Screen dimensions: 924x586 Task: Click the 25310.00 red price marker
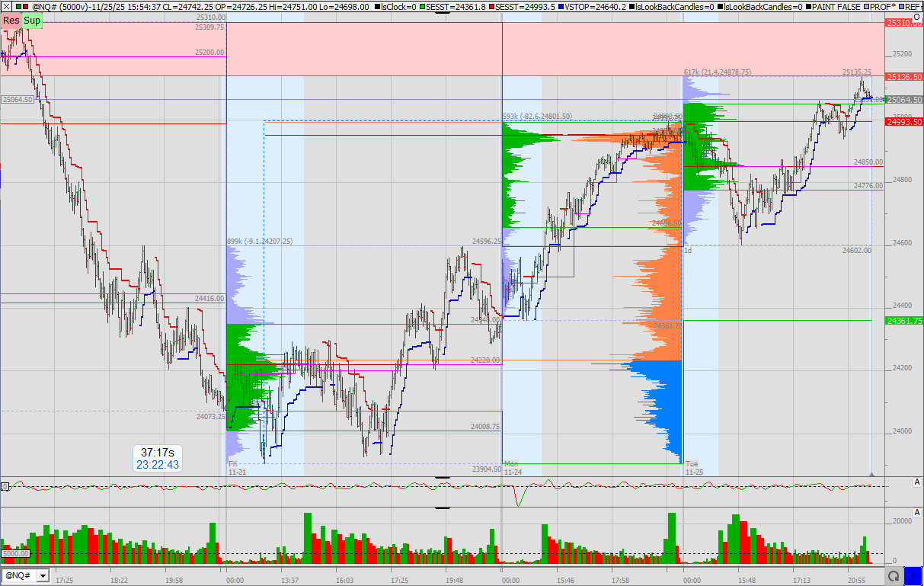coord(904,24)
